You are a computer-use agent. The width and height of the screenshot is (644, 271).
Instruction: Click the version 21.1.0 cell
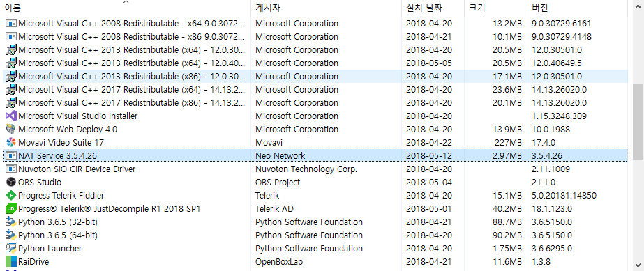tap(544, 182)
